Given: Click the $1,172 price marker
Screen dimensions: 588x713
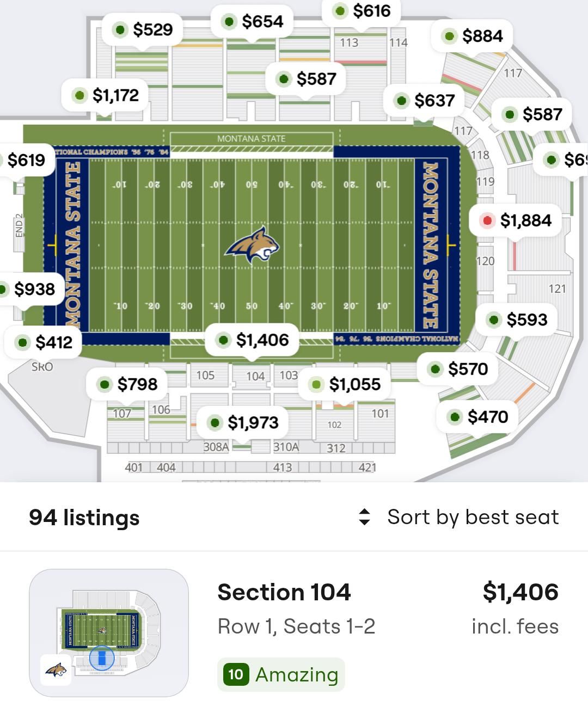Looking at the screenshot, I should 106,95.
